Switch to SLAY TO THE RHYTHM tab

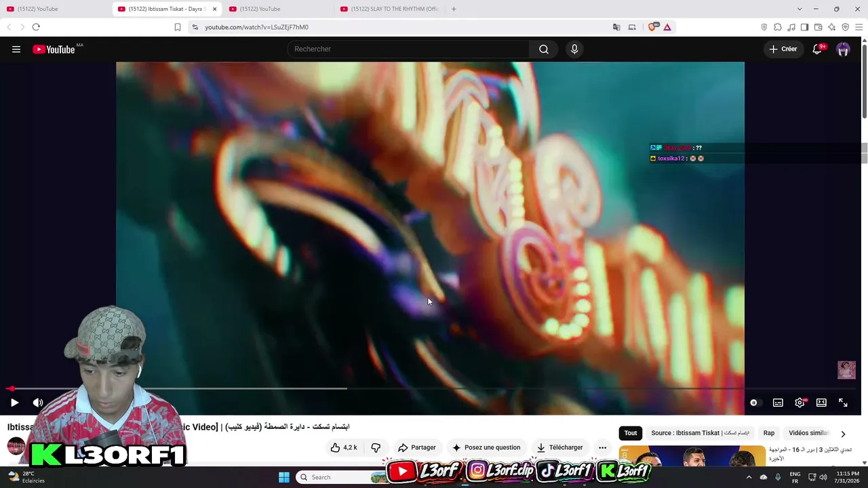[x=389, y=9]
